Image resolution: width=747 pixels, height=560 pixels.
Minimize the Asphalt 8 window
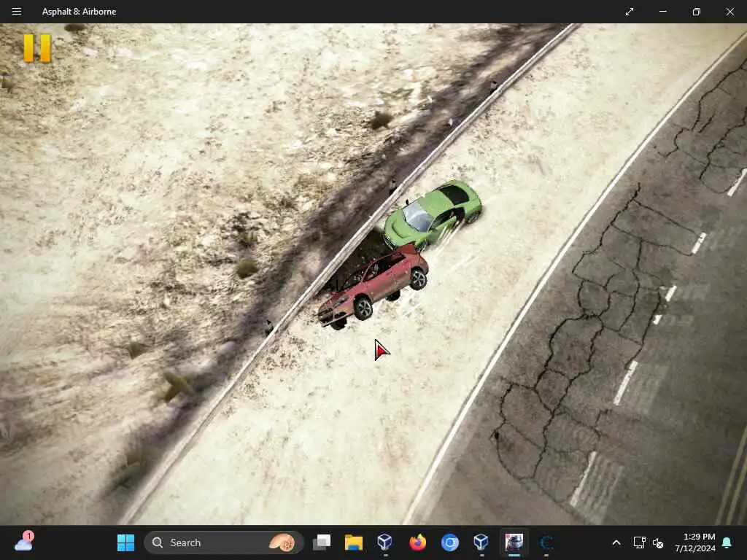(x=662, y=12)
